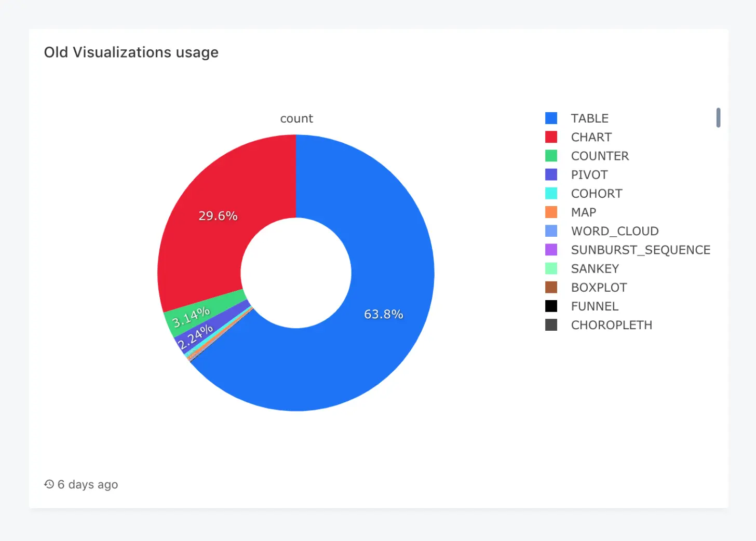Image resolution: width=756 pixels, height=541 pixels.
Task: Toggle the TABLE legend label
Action: pos(589,118)
